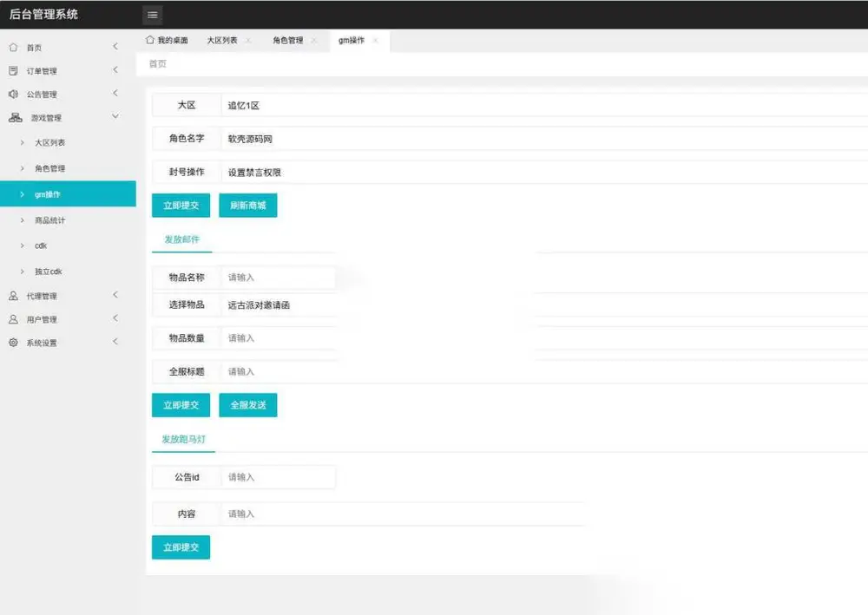Click the 游戏管理 network icon
The height and width of the screenshot is (615, 868).
click(x=16, y=117)
